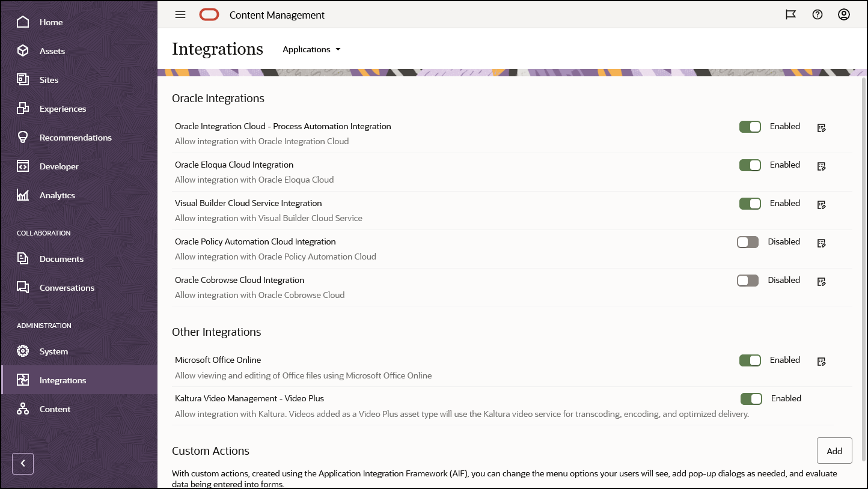Click 'Oracle Cobrowse Cloud Integration' row title
Viewport: 868px width, 489px height.
[239, 280]
